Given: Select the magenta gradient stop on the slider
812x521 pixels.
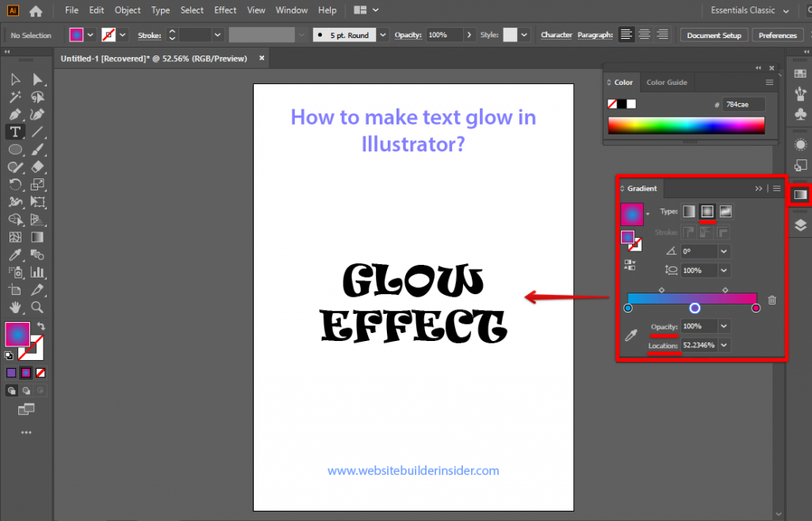Looking at the screenshot, I should (x=756, y=308).
